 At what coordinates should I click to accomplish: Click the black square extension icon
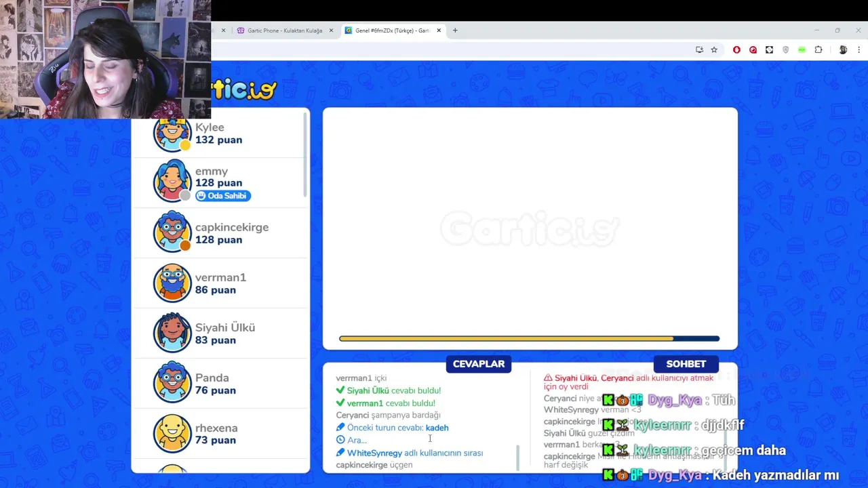(769, 49)
